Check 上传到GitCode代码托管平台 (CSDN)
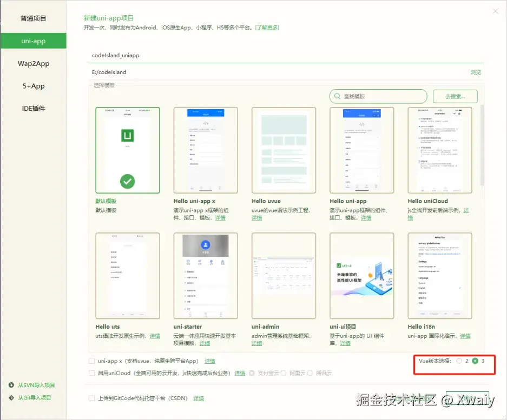Image resolution: width=507 pixels, height=420 pixels. 91,398
